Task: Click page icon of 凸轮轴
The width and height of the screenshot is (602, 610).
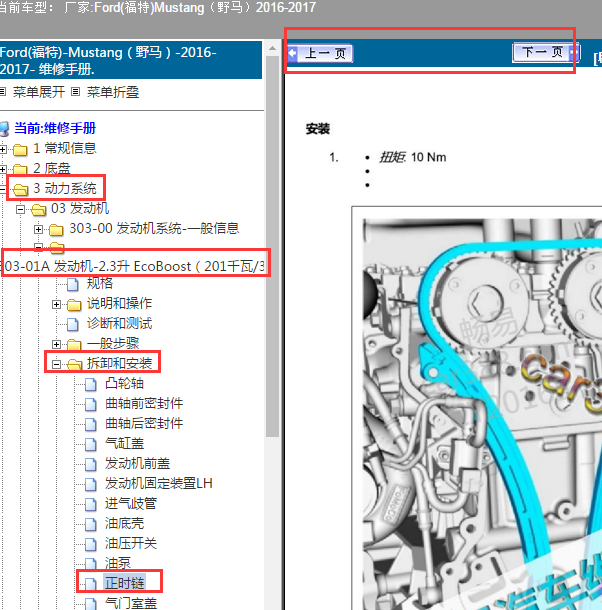Action: pos(91,384)
